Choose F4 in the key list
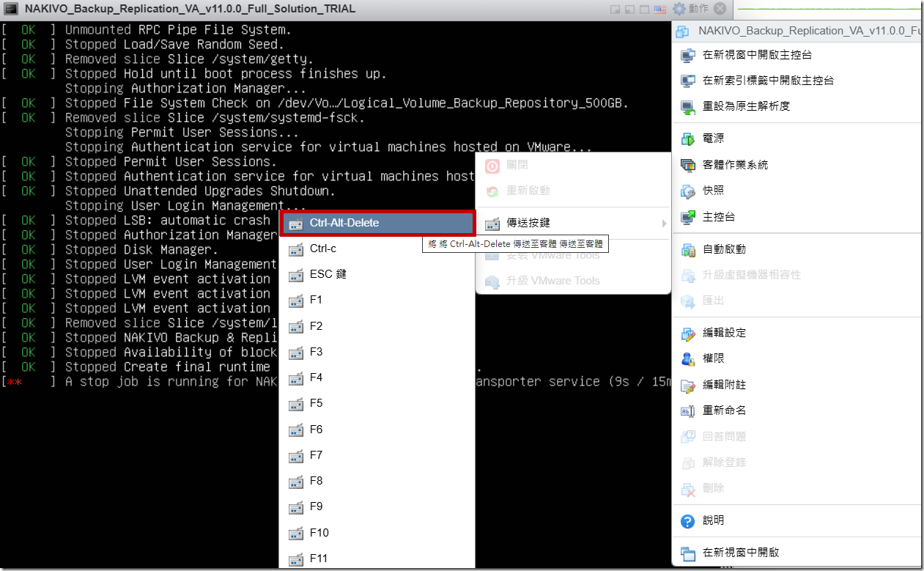Screen dimensions: 924x571 377,377
